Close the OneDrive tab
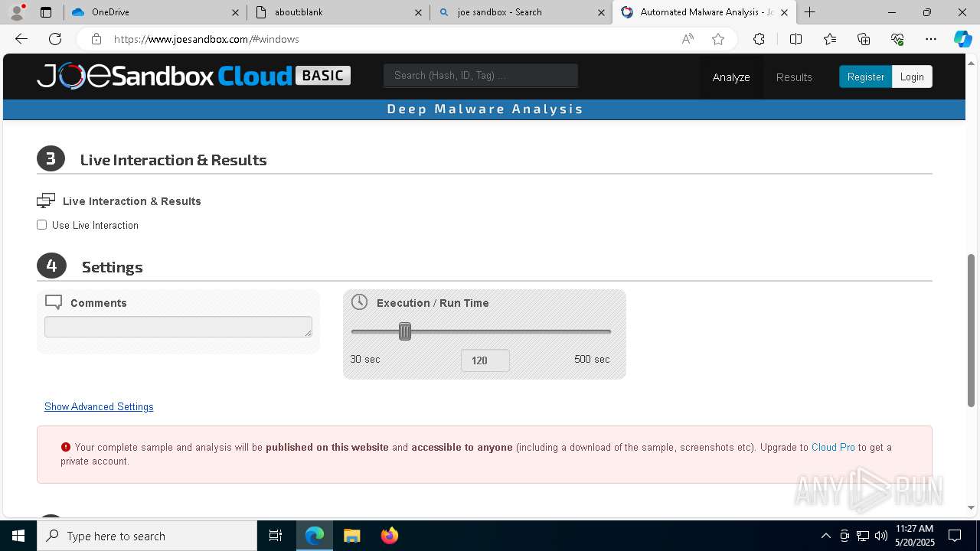The height and width of the screenshot is (551, 980). 235,12
